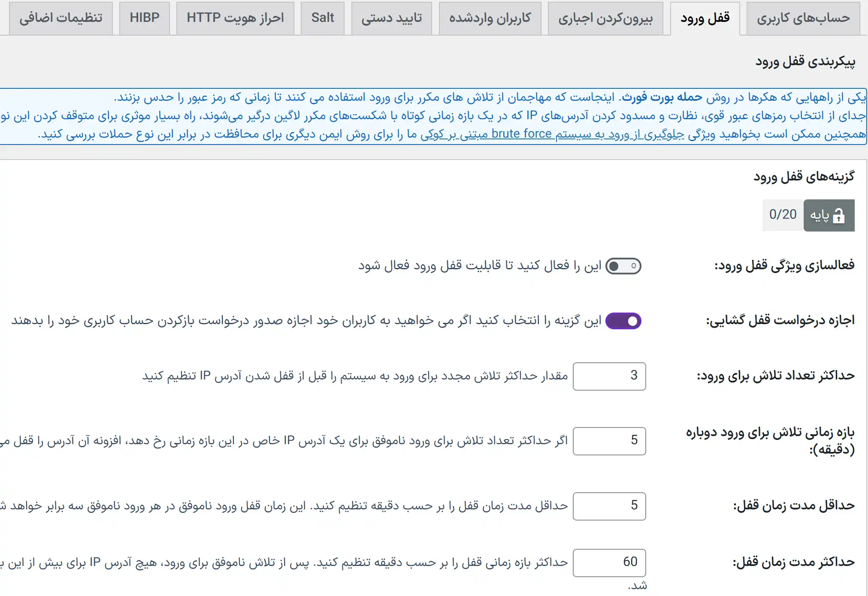Go to the تنظیمات اضافی tab
This screenshot has height=596, width=868.
pos(60,18)
